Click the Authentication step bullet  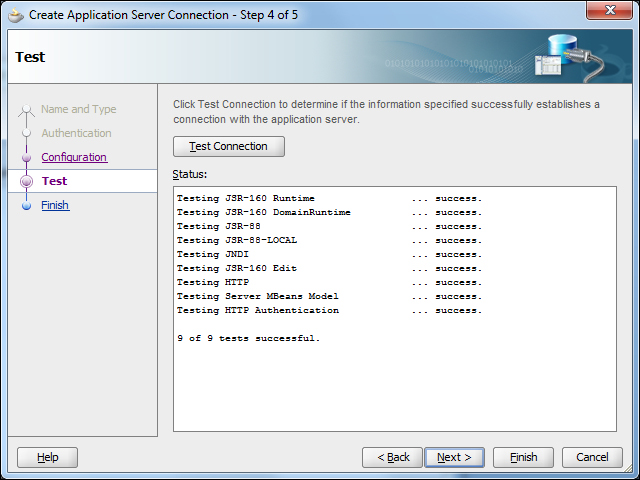(27, 134)
